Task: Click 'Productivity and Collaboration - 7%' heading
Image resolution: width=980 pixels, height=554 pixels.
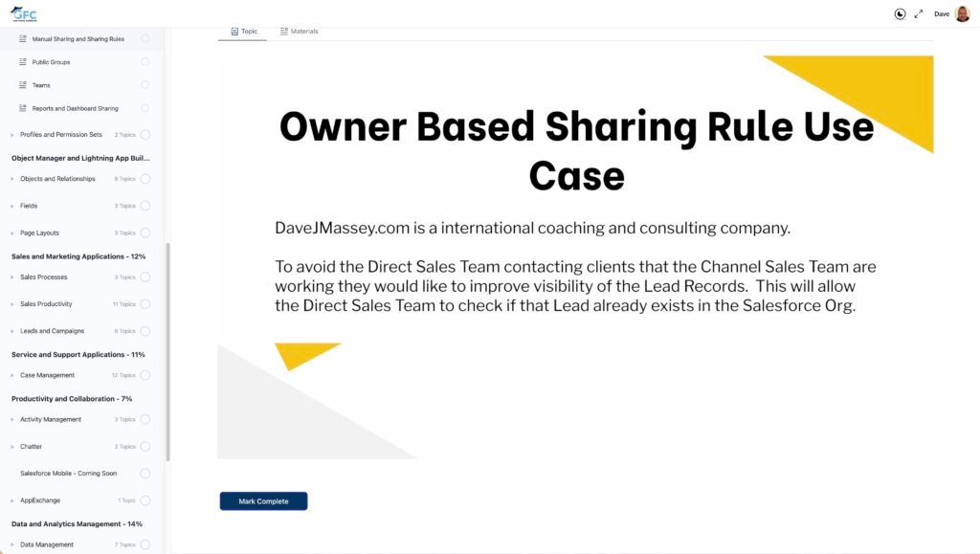Action: click(x=72, y=398)
